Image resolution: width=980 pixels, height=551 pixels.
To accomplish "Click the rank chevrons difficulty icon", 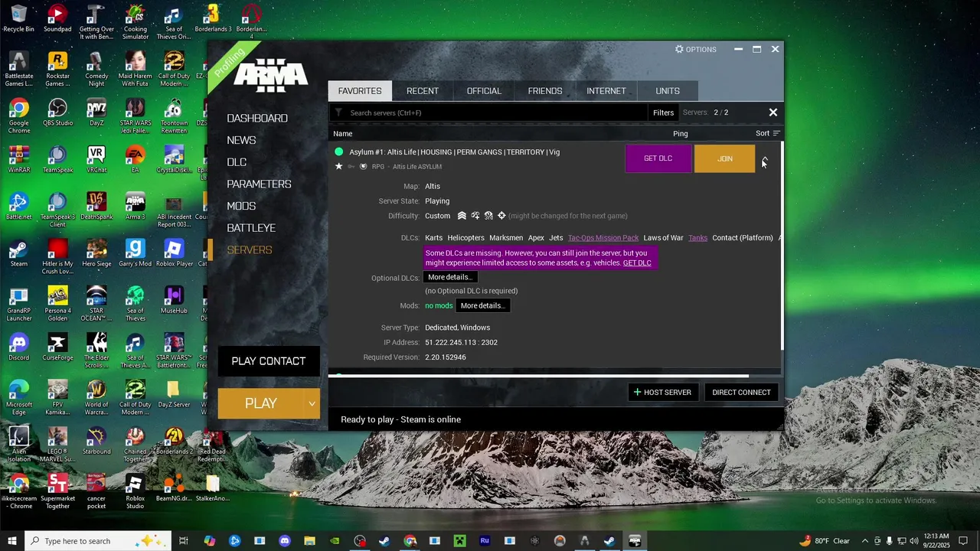I will coord(462,216).
